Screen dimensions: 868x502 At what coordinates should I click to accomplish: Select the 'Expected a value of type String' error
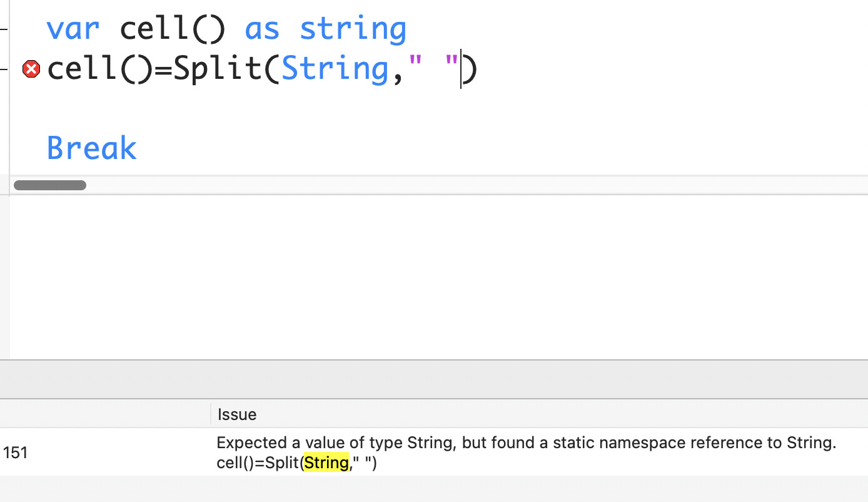(x=525, y=443)
